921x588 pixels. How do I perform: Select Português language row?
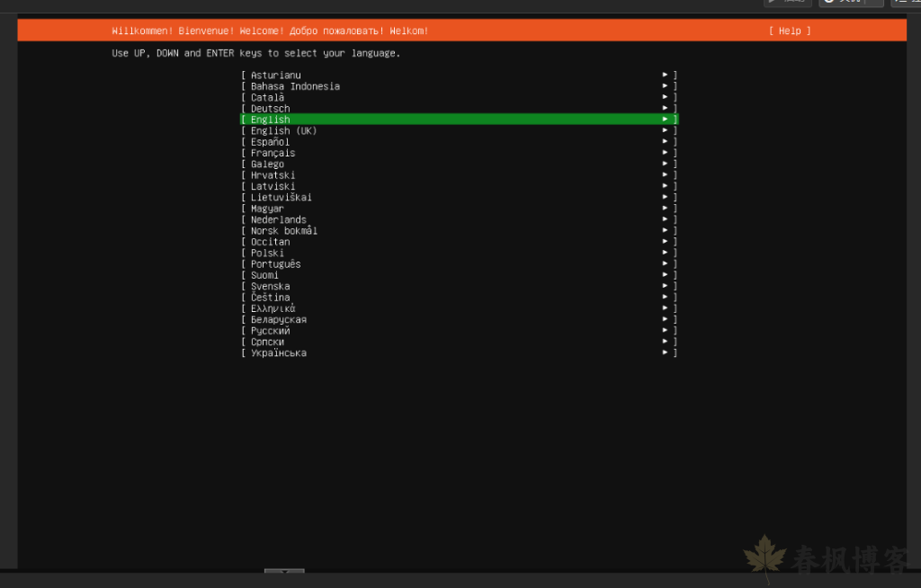[x=460, y=263]
